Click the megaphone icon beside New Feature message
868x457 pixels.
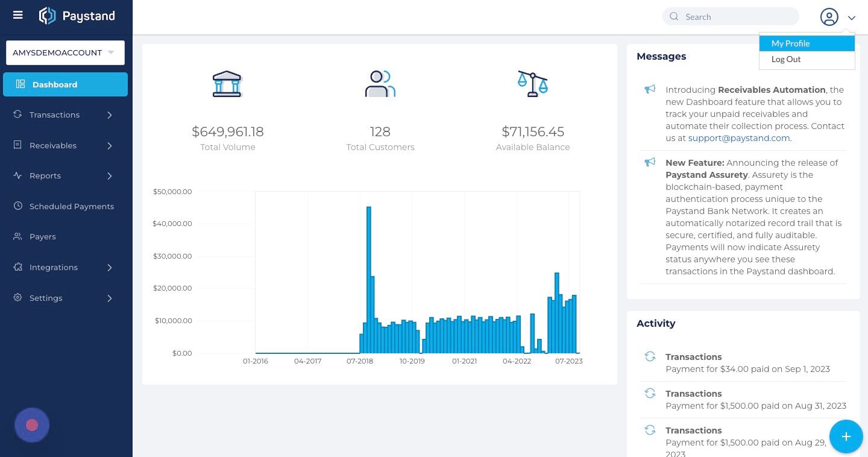coord(650,162)
